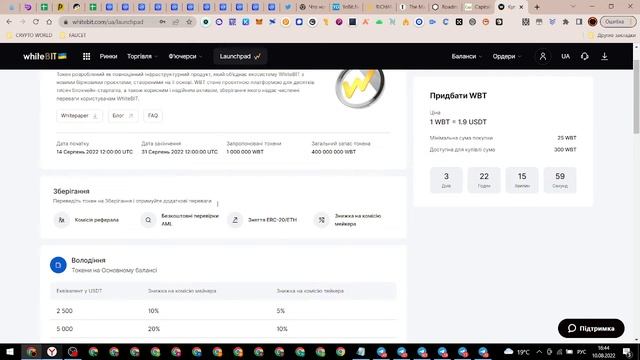Open the notification center icon

tap(628, 351)
